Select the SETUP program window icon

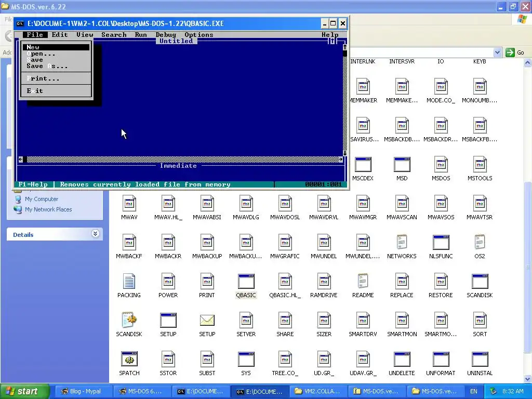click(x=168, y=320)
